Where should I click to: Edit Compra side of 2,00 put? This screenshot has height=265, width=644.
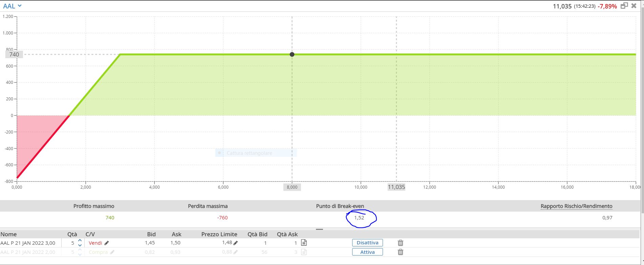click(112, 252)
